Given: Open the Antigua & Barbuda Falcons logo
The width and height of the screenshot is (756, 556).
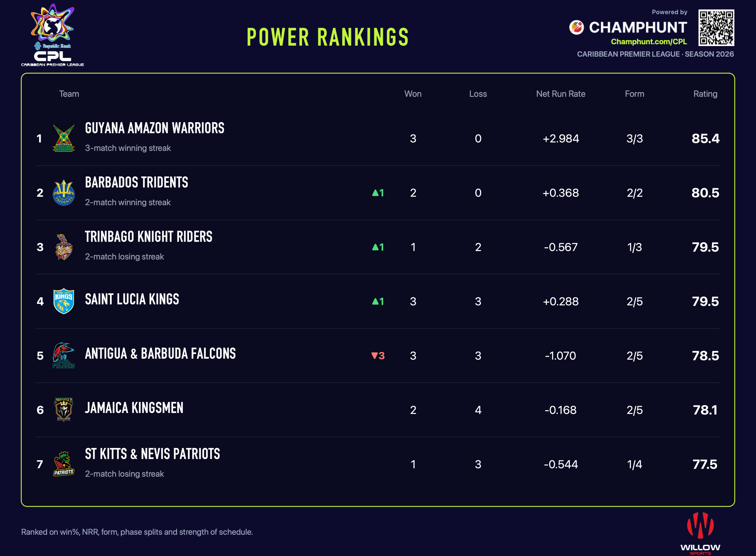Looking at the screenshot, I should [x=64, y=355].
